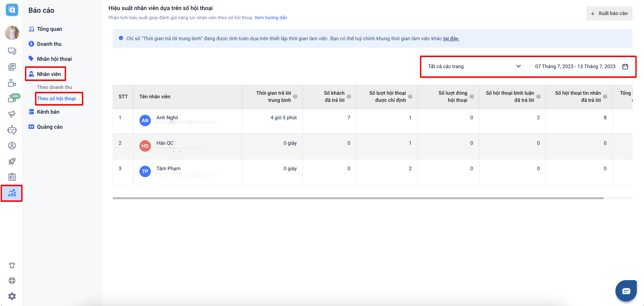
Task: Click the user profile avatar photo
Action: tap(12, 33)
